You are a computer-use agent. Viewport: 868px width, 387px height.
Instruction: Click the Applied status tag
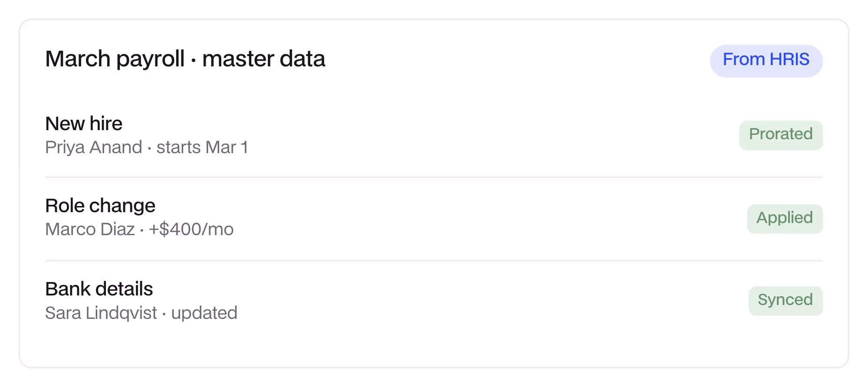(785, 219)
